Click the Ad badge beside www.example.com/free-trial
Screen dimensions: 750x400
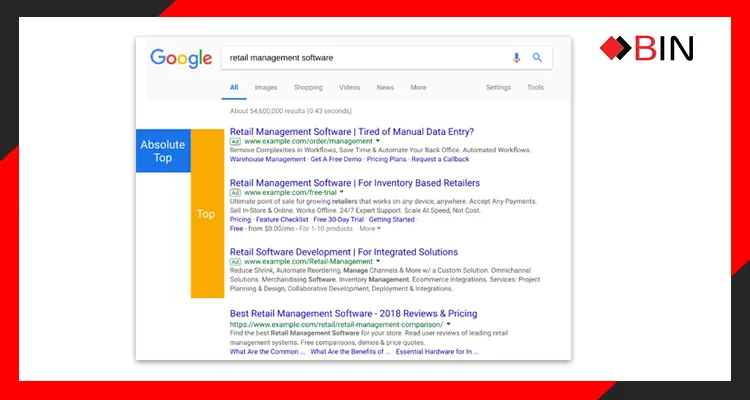[236, 193]
